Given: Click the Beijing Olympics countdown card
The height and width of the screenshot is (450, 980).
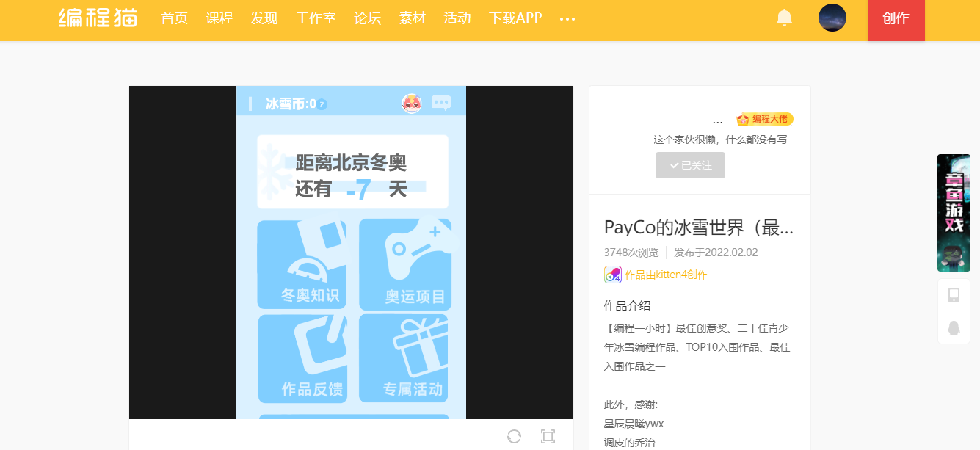Looking at the screenshot, I should click(352, 172).
